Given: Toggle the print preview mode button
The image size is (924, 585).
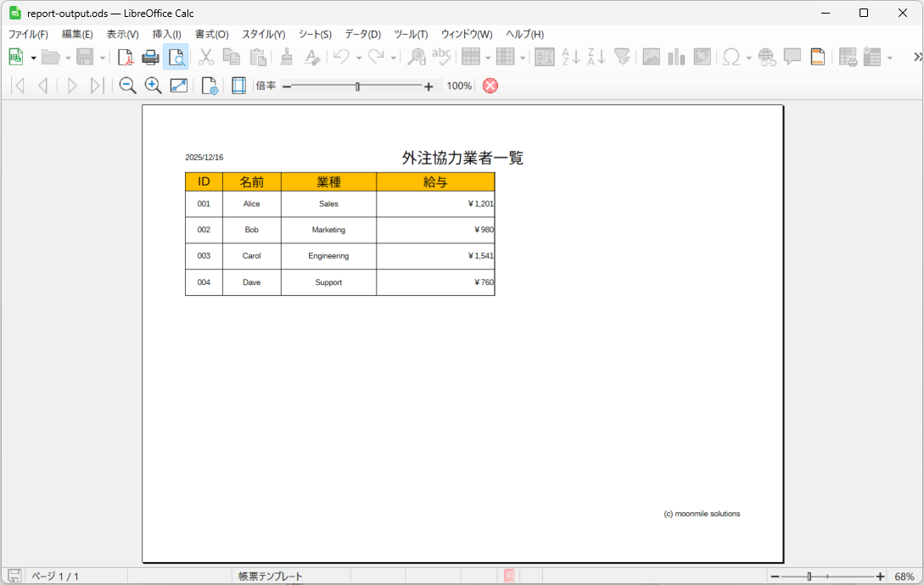Looking at the screenshot, I should (x=176, y=58).
